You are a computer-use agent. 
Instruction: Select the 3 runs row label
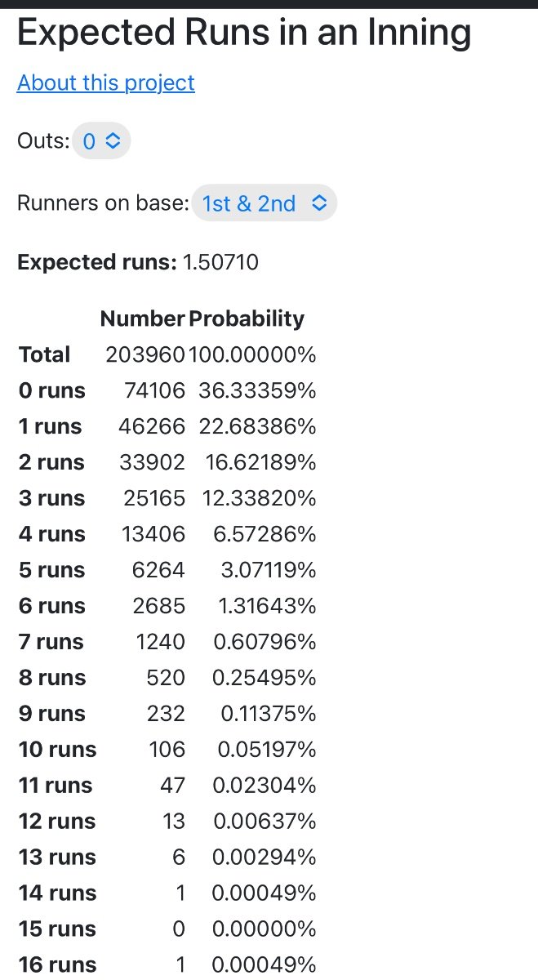52,498
